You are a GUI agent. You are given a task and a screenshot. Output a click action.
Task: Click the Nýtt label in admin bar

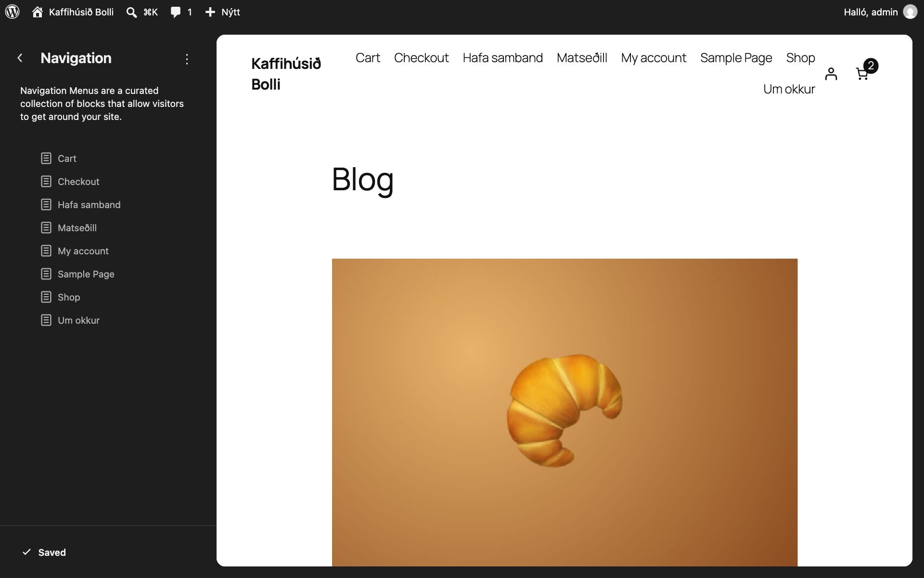(231, 12)
